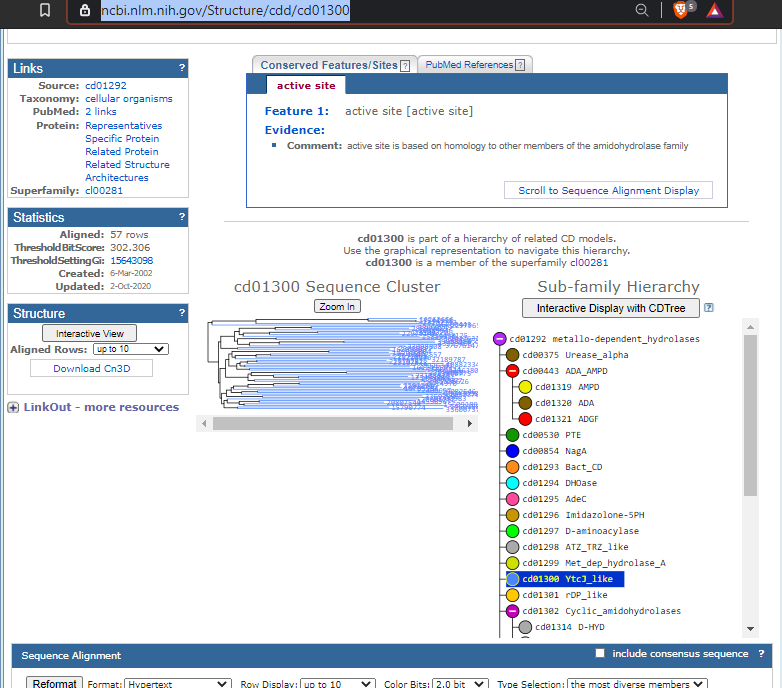Enable include consensus sequence checkbox
The width and height of the screenshot is (782, 688).
600,653
